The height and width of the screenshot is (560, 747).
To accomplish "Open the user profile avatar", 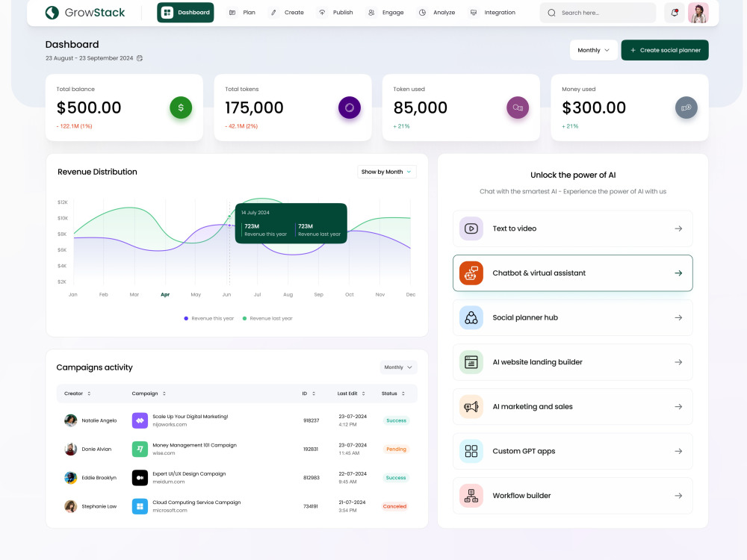I will 698,13.
